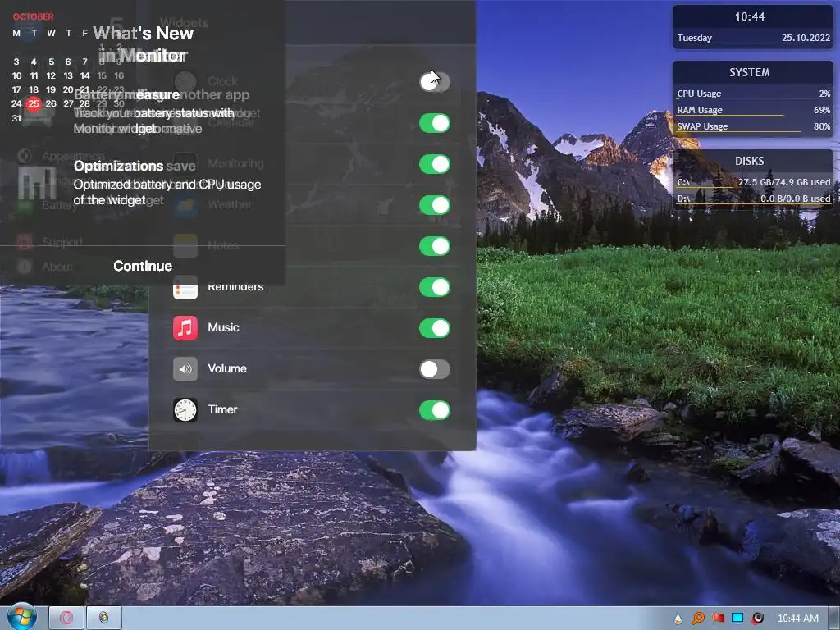The height and width of the screenshot is (630, 840).
Task: Click the Continue button in What's New
Action: [x=143, y=266]
